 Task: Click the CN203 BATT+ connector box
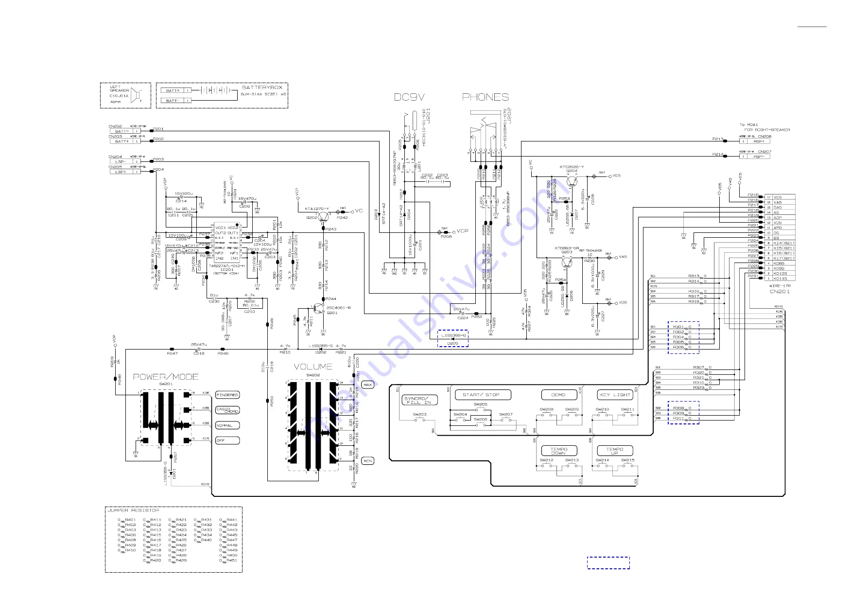tap(125, 141)
